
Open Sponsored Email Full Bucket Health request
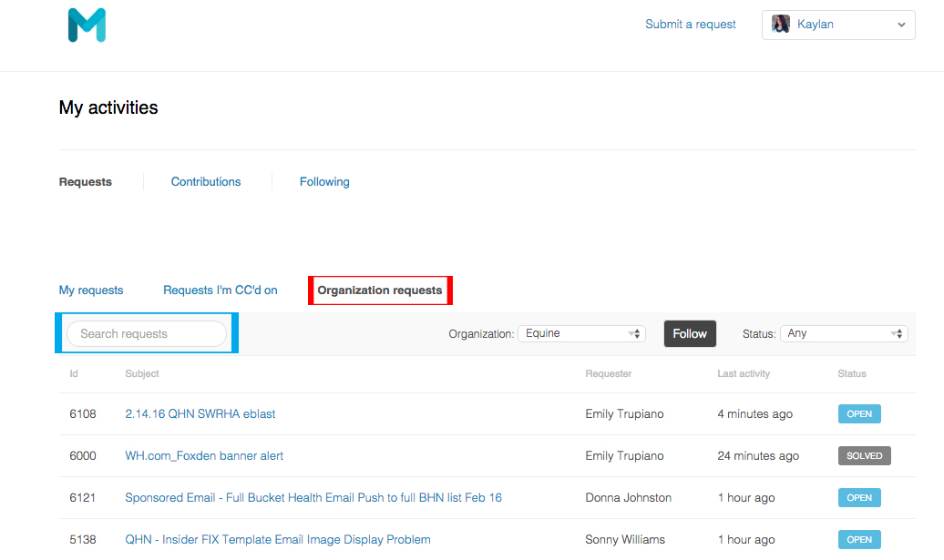(x=313, y=498)
